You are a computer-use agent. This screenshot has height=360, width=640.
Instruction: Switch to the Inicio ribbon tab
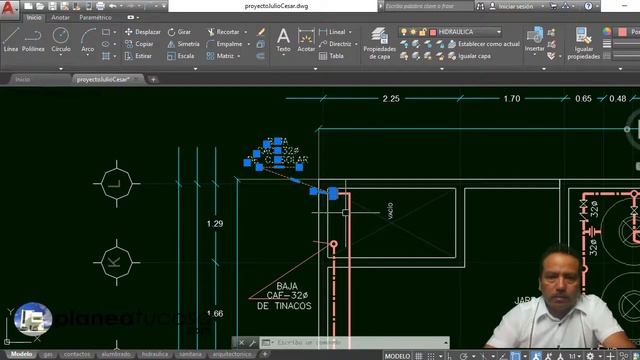(33, 18)
